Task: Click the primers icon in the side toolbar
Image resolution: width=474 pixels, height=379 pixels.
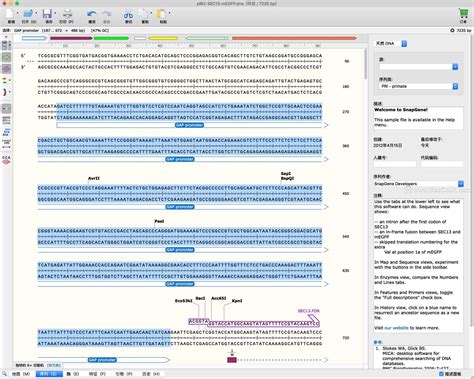Action: coord(5,80)
